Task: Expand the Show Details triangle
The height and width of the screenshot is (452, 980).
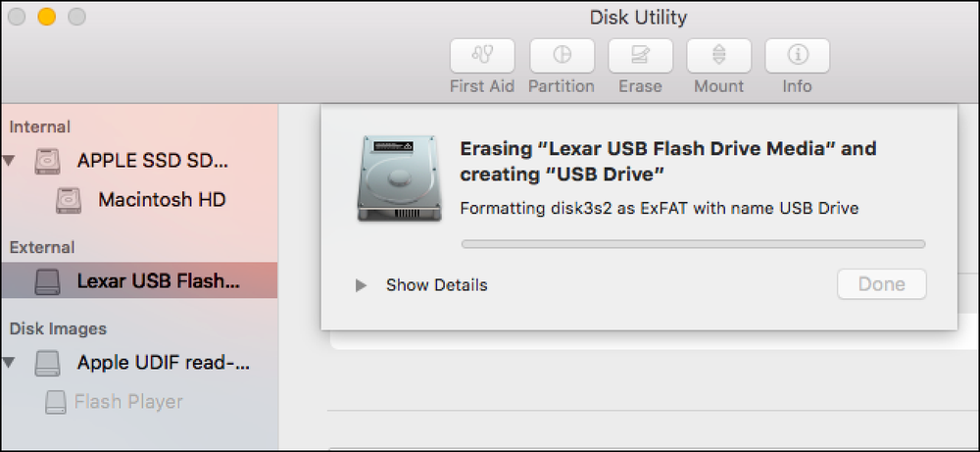Action: (361, 285)
